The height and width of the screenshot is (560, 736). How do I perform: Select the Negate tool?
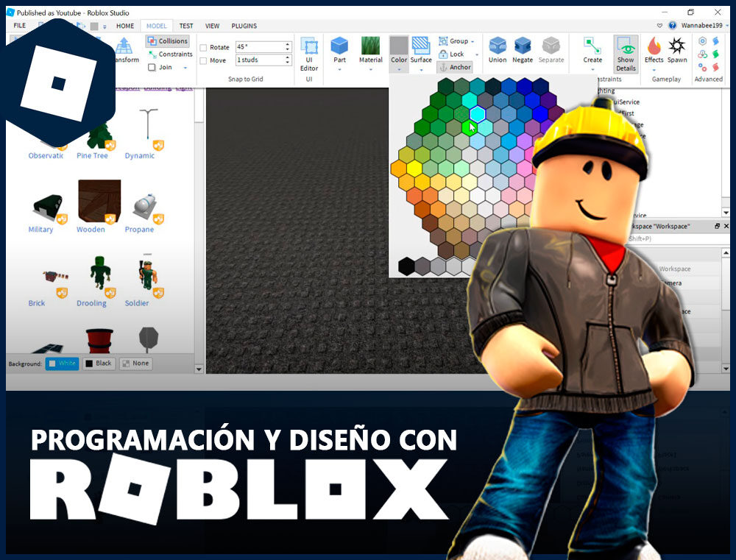pos(523,46)
